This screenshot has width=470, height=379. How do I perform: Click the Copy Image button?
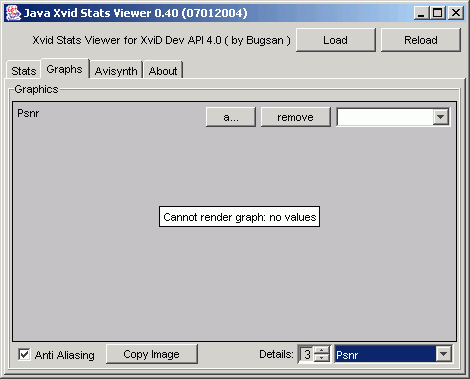point(152,354)
